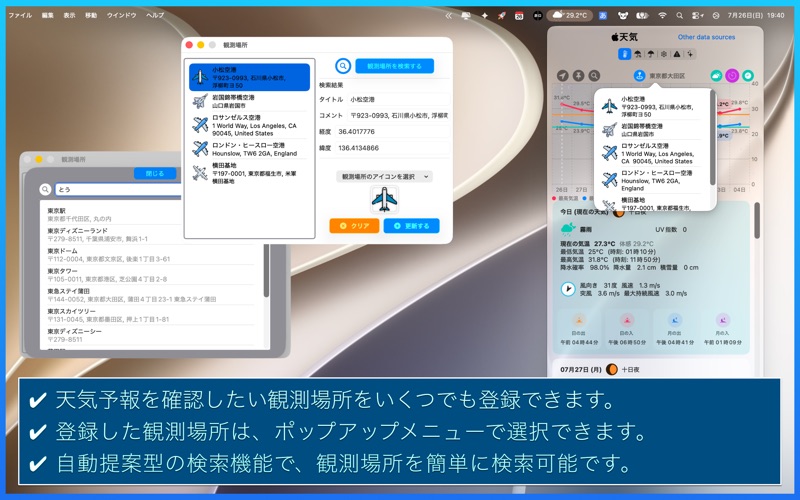800x500 pixels.
Task: Pick the 東京スカイツリー search suggestion
Action: click(x=151, y=315)
